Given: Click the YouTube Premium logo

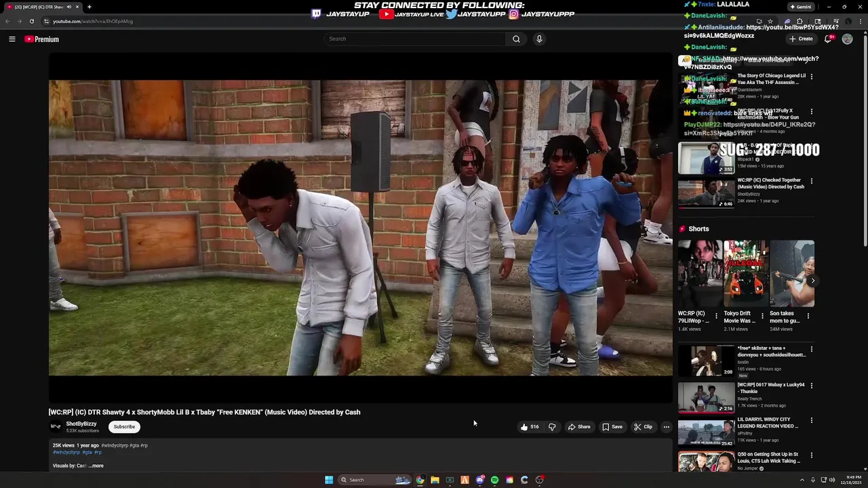Looking at the screenshot, I should tap(41, 39).
